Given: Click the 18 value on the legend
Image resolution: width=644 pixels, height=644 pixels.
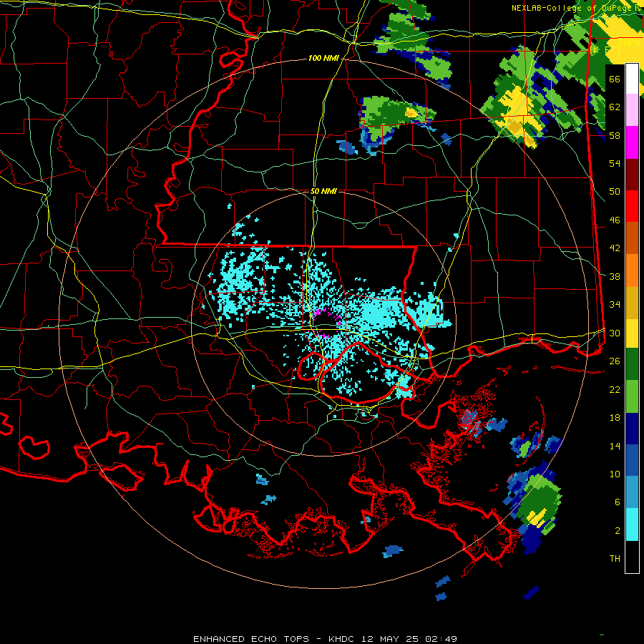Looking at the screenshot, I should point(615,418).
